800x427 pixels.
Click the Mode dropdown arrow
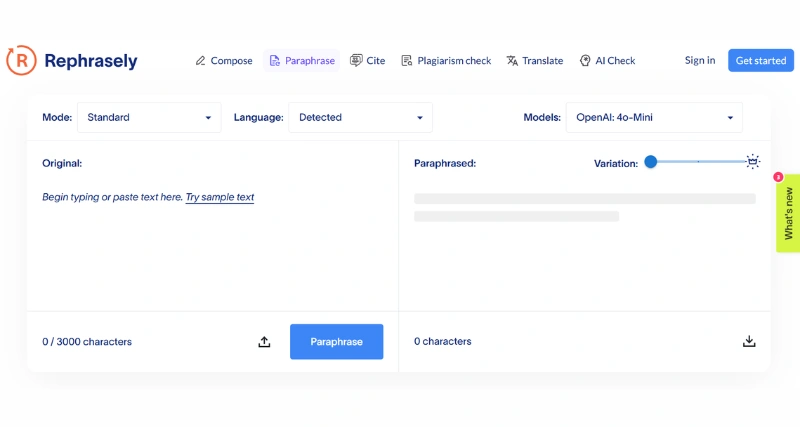208,118
